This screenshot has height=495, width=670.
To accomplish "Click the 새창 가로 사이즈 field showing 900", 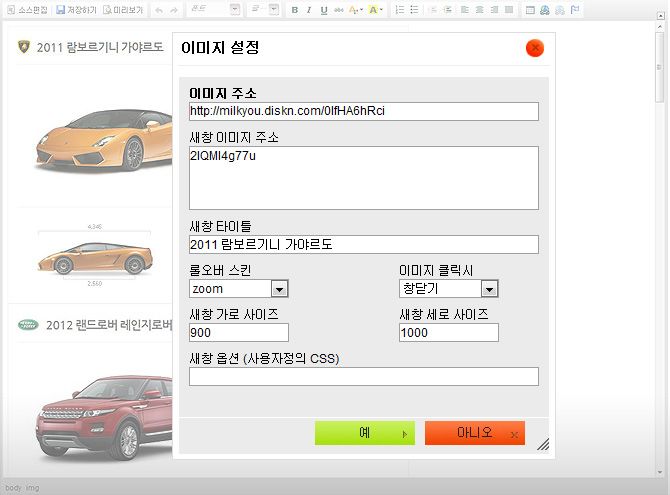I will [238, 333].
